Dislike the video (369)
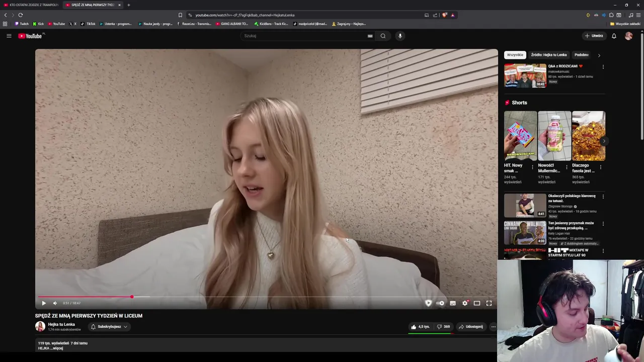644x362 pixels. (443, 327)
